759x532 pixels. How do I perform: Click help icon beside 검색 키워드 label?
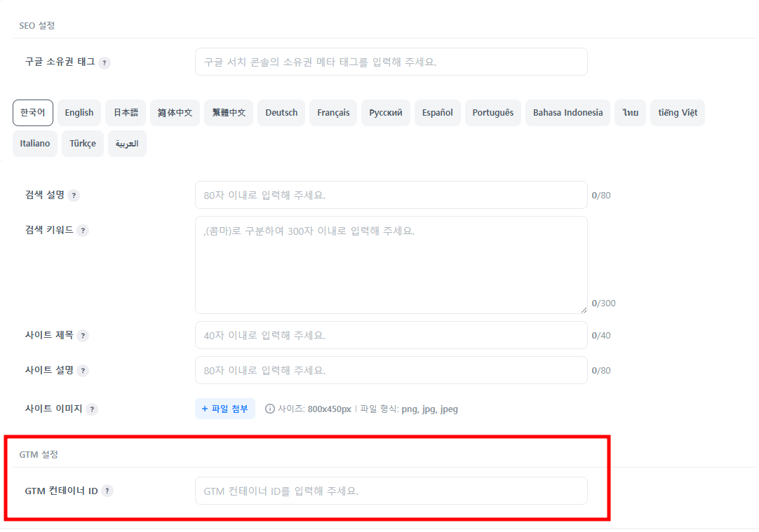click(83, 231)
